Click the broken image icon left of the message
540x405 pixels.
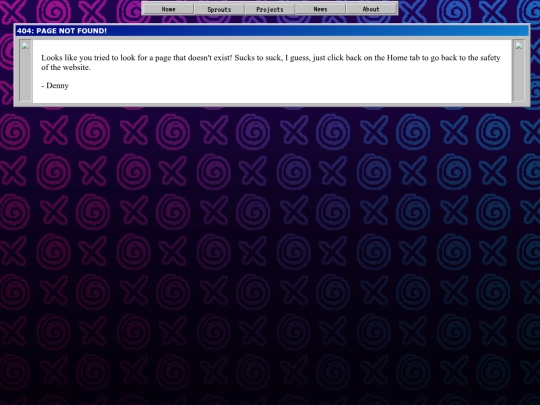tap(25, 46)
